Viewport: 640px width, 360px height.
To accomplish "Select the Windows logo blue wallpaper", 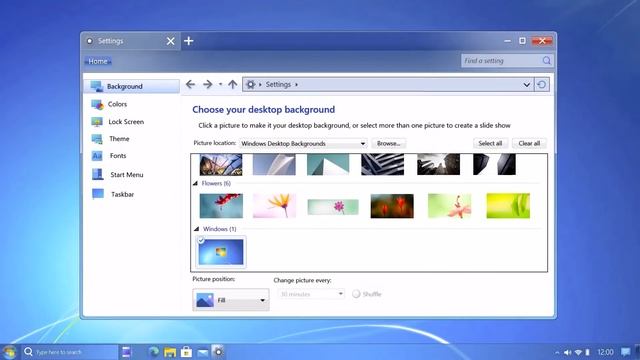I will click(x=221, y=252).
